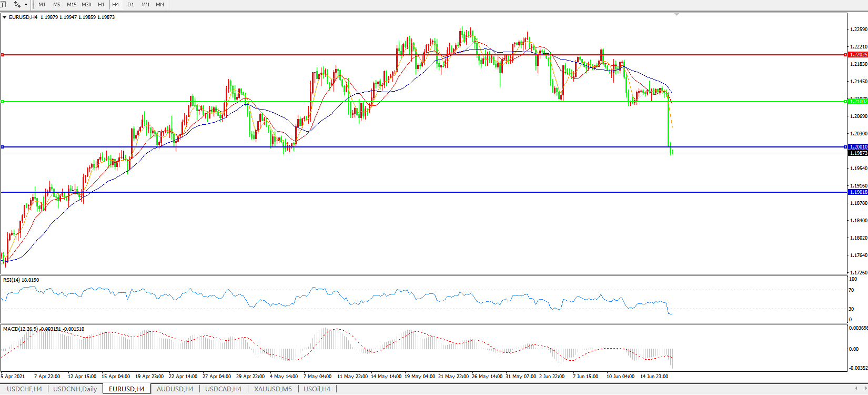Go to the USOil,H4 chart tab
This screenshot has height=395, width=868.
[x=317, y=389]
